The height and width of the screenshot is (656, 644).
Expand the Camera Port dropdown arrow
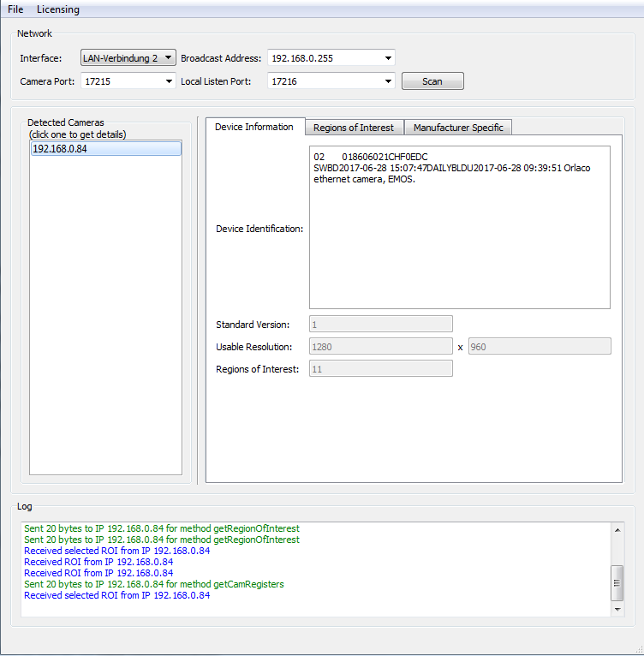169,81
